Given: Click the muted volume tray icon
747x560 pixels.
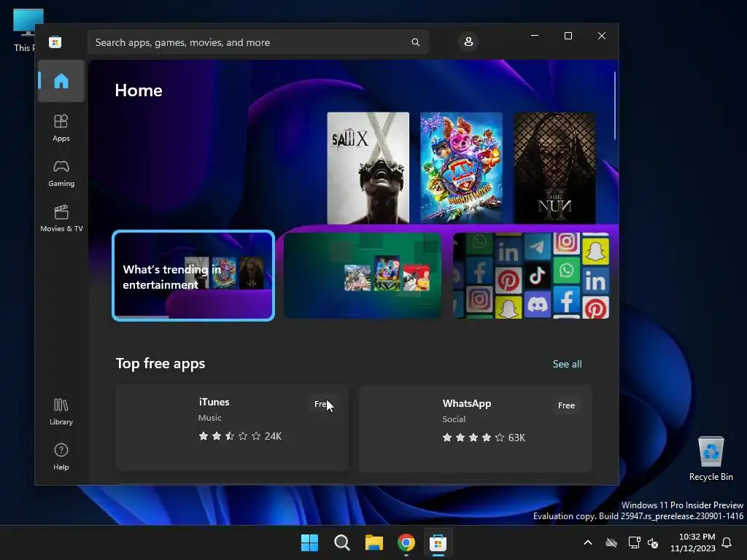Looking at the screenshot, I should point(653,542).
